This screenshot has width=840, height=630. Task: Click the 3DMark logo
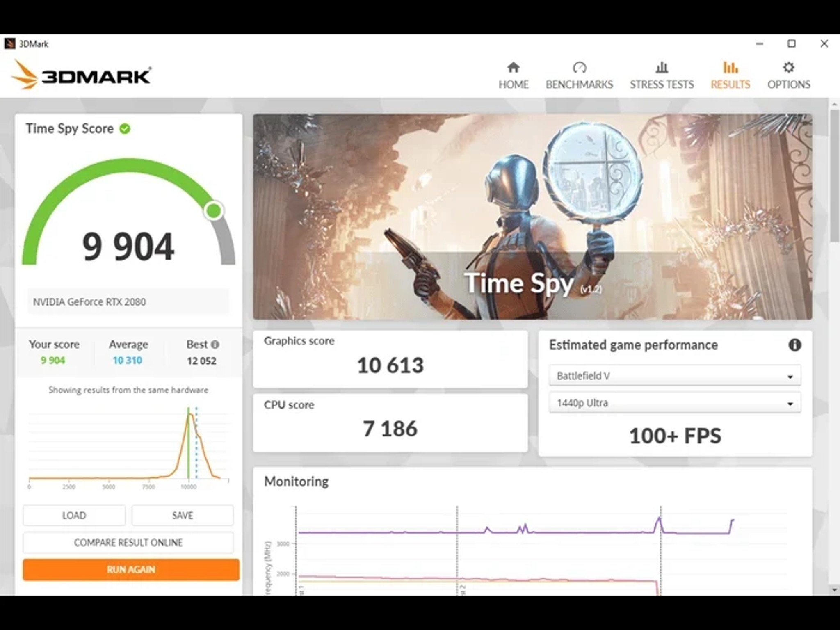81,75
